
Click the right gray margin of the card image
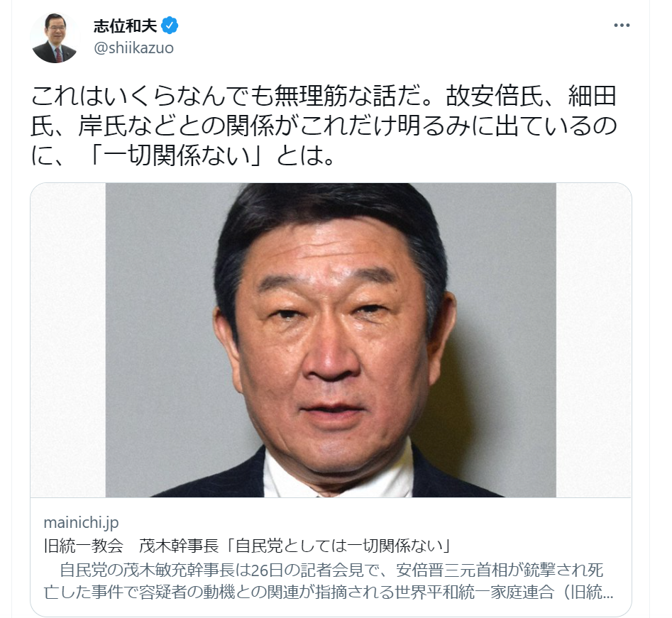coord(593,341)
